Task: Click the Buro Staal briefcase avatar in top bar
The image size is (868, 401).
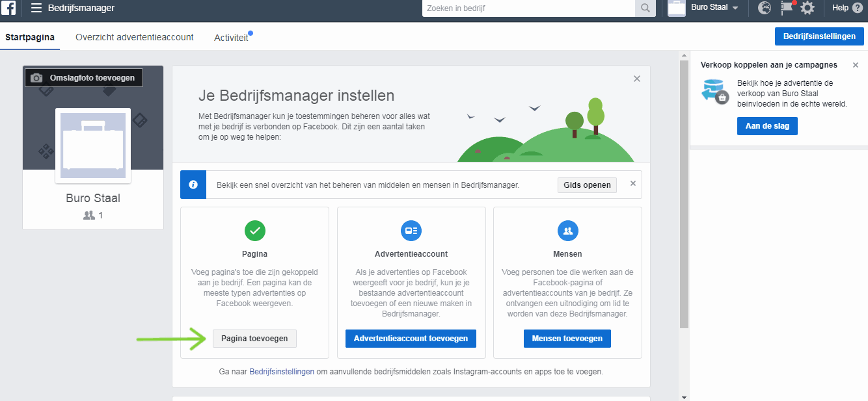Action: pyautogui.click(x=677, y=8)
